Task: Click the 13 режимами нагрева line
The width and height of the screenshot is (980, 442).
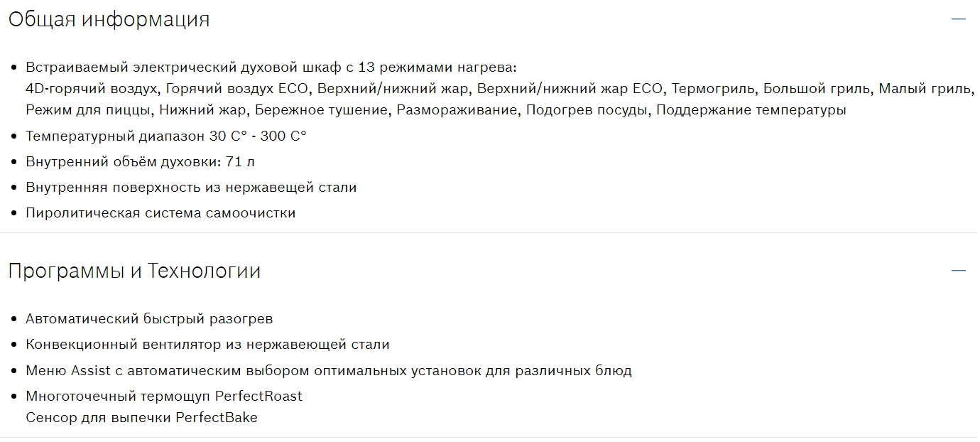Action: coord(271,68)
